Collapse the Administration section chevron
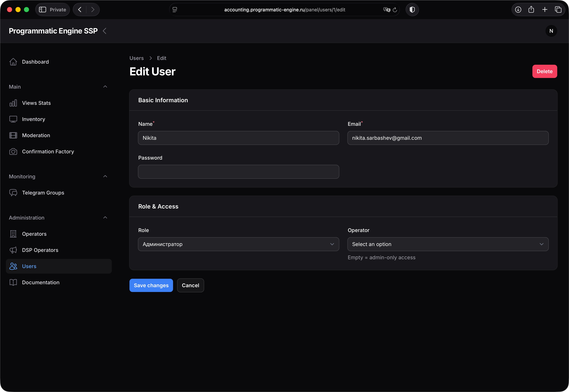This screenshot has width=569, height=392. (105, 218)
